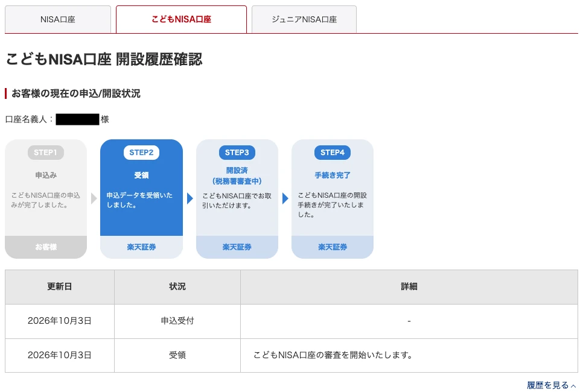
Task: Click the こどもNISA口座でお取引いただけます description
Action: [x=237, y=200]
